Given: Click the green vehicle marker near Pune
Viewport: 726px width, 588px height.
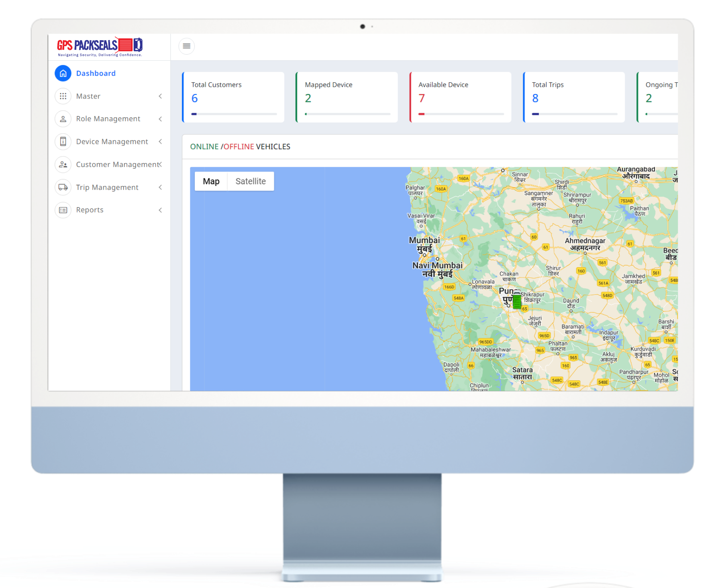Looking at the screenshot, I should (517, 300).
